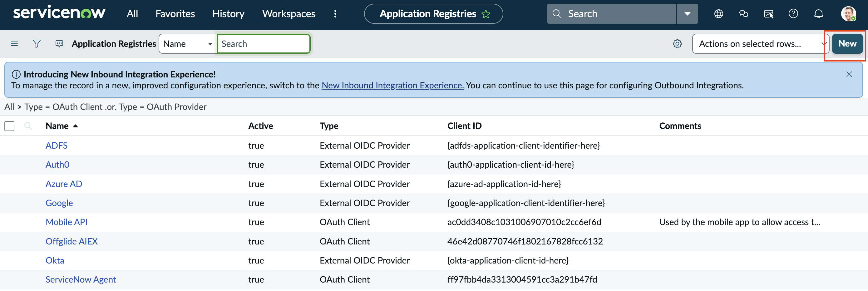
Task: Open the sidebar discussions chat icon
Action: point(744,14)
